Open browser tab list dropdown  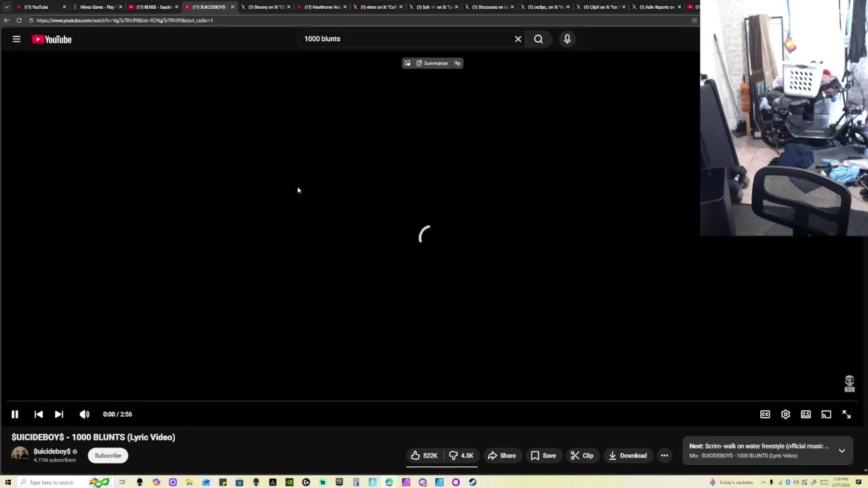click(x=7, y=7)
